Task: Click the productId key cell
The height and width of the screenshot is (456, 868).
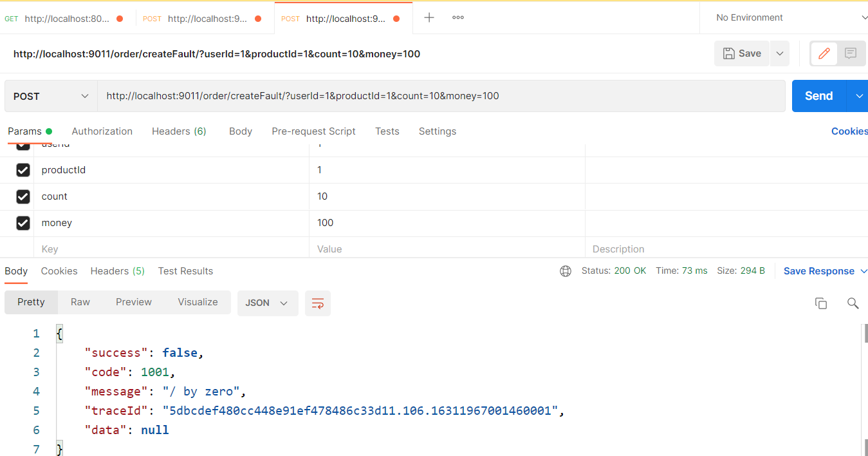Action: [171, 170]
